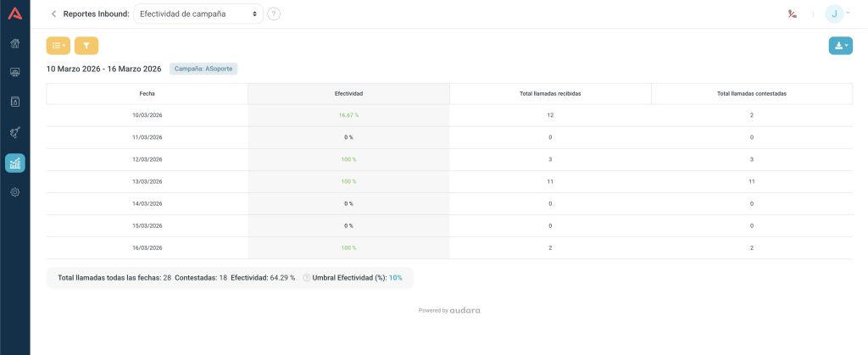Open the clipboard icon in sidebar
This screenshot has height=355, width=868.
(14, 103)
